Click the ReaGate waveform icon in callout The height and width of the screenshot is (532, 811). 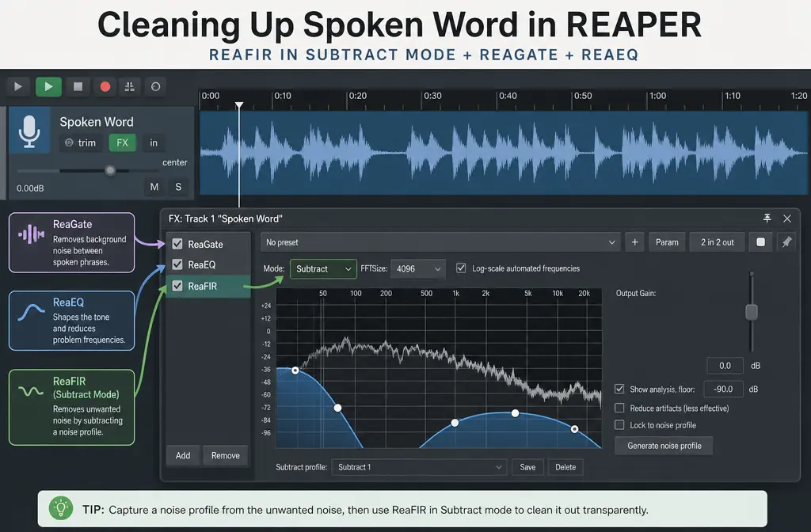(31, 234)
